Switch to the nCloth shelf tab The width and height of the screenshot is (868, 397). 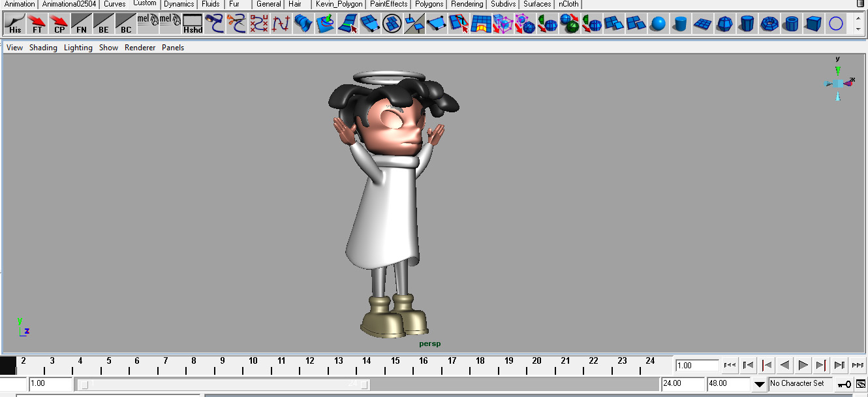click(568, 4)
